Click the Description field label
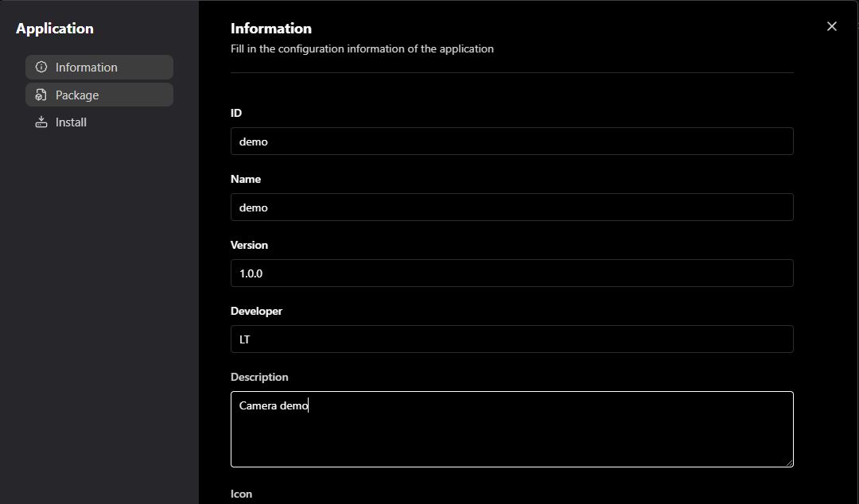The image size is (859, 504). 259,377
